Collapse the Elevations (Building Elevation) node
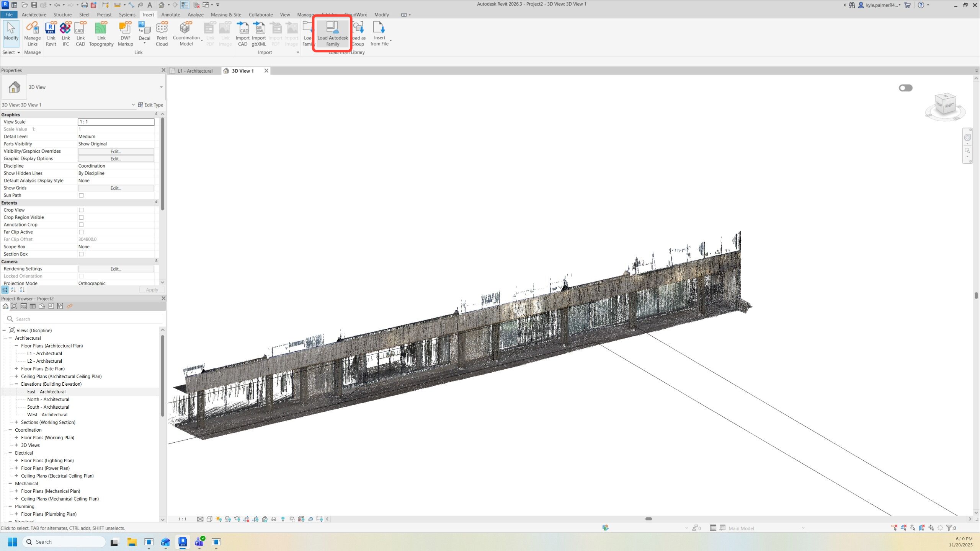 coord(16,384)
